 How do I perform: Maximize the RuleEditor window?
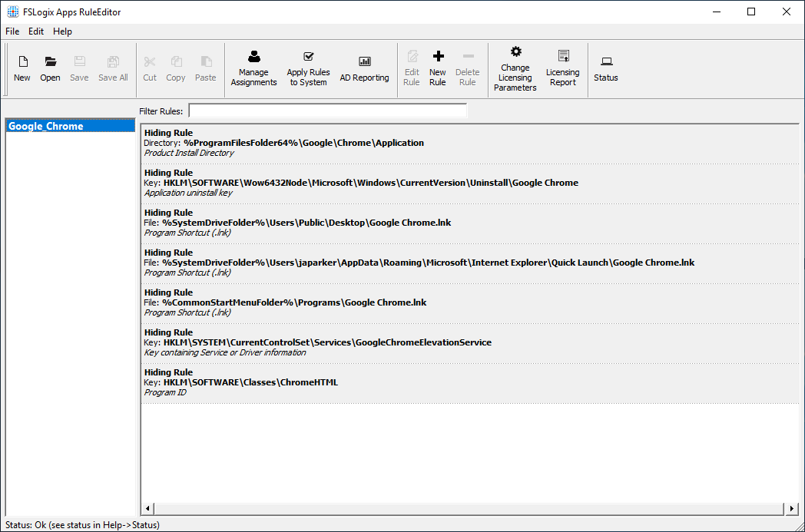(x=751, y=12)
